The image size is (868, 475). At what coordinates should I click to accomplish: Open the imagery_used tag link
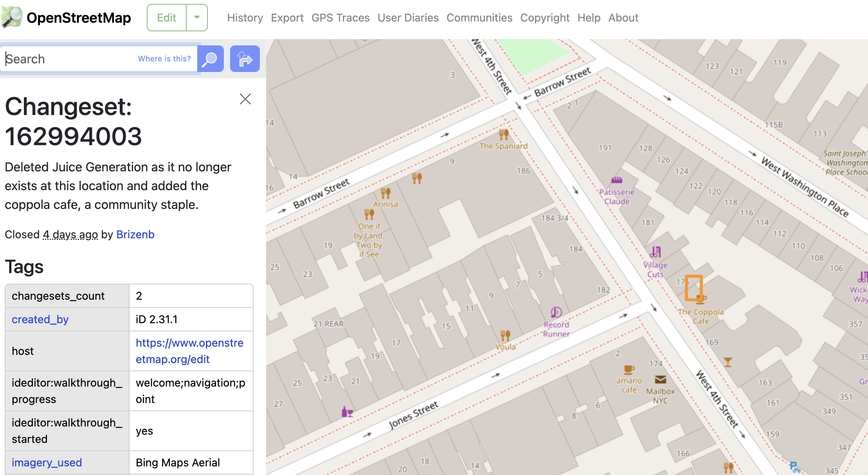(x=47, y=462)
